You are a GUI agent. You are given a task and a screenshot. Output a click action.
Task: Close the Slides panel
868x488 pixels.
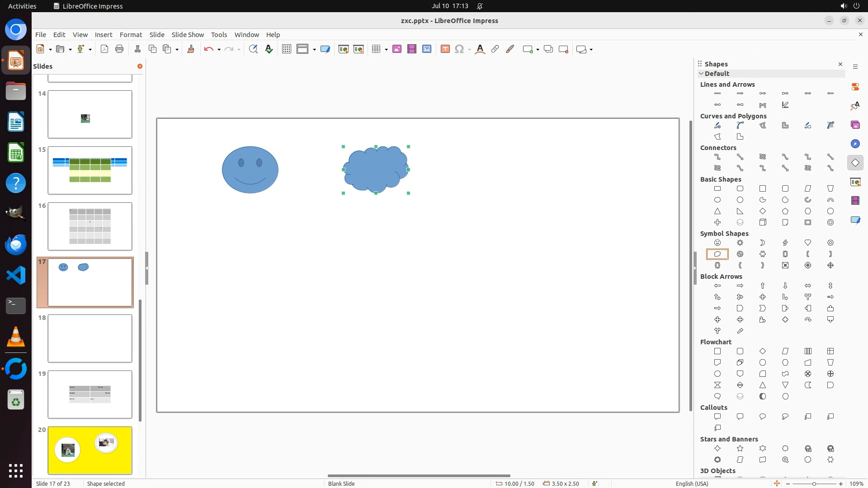(x=140, y=66)
